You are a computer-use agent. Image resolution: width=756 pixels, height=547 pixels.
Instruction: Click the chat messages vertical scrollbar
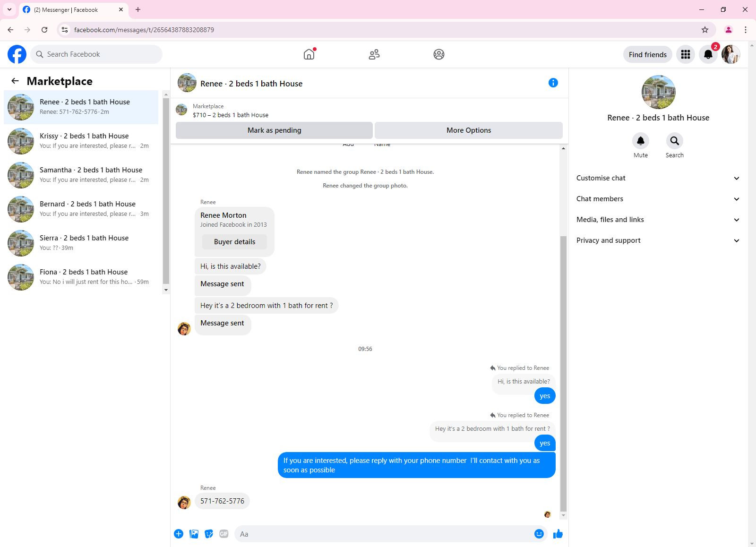tap(563, 373)
